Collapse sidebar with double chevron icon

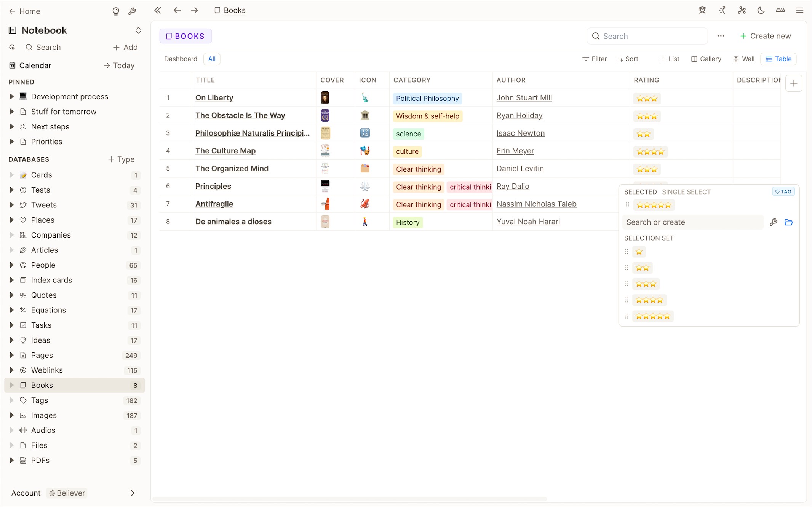(x=158, y=10)
